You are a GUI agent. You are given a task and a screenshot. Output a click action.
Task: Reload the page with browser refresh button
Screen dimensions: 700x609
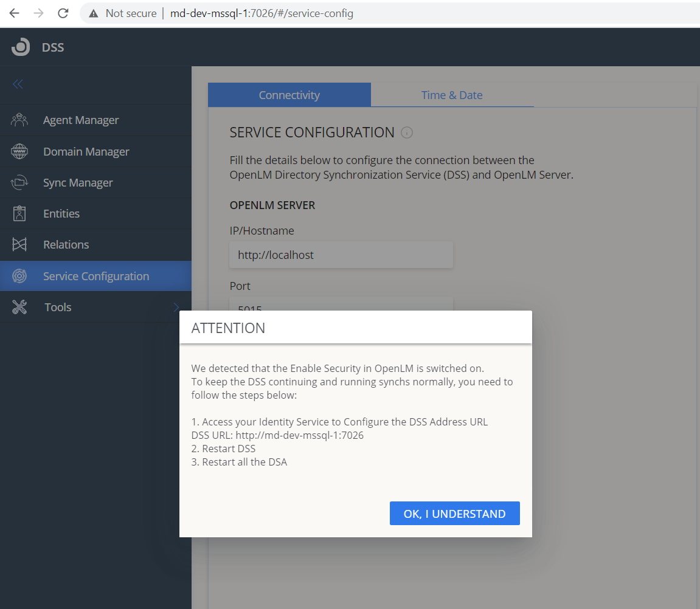(x=63, y=13)
